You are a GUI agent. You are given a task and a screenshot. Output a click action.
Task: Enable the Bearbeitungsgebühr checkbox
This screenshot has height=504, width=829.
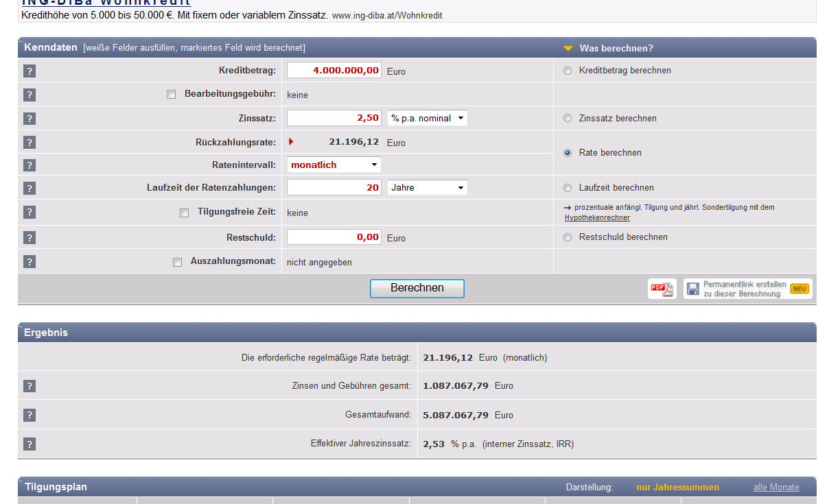click(171, 94)
